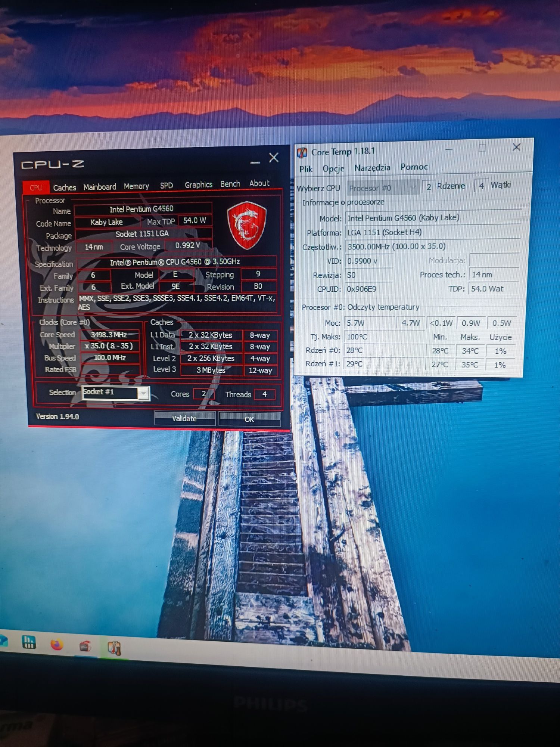Image resolution: width=560 pixels, height=747 pixels.
Task: Click the frequency value 3500.00MHz in Core Temp
Action: (433, 247)
